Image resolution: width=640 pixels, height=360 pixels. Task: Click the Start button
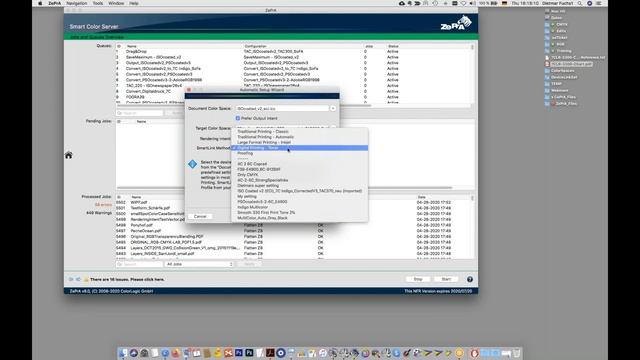coord(446,279)
